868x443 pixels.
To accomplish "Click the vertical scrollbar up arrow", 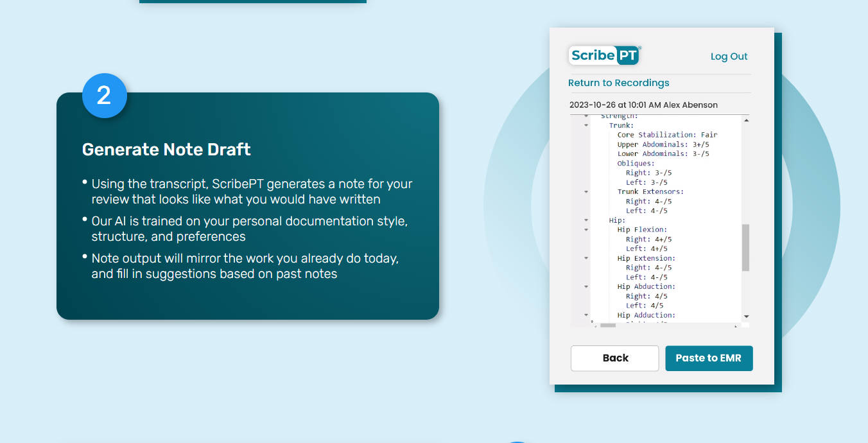I will [x=745, y=119].
